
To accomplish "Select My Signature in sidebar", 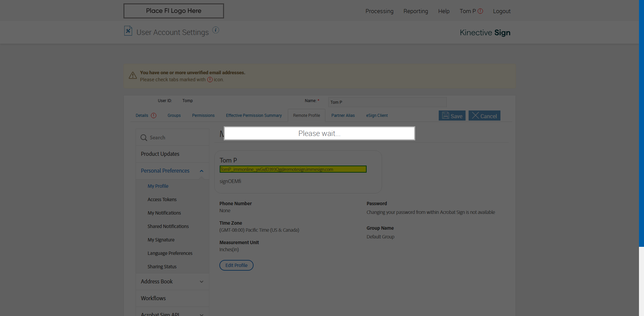I will (x=161, y=240).
